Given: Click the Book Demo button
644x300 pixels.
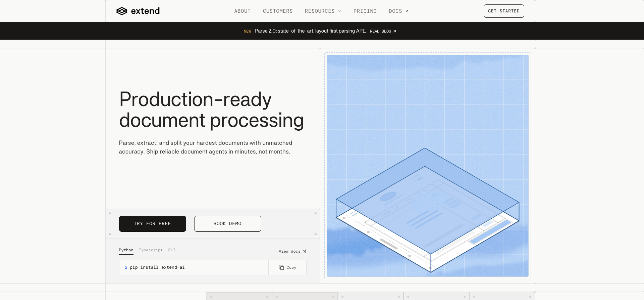Looking at the screenshot, I should (228, 224).
